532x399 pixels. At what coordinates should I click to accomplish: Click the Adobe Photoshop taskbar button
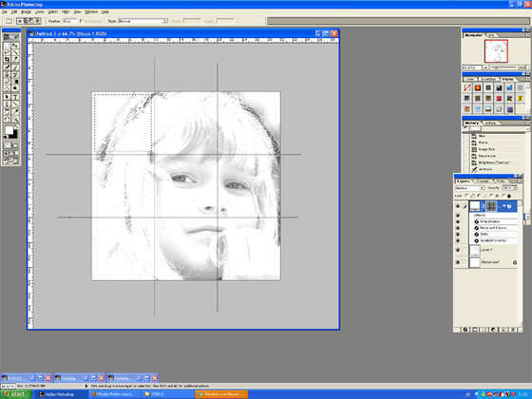coord(58,394)
